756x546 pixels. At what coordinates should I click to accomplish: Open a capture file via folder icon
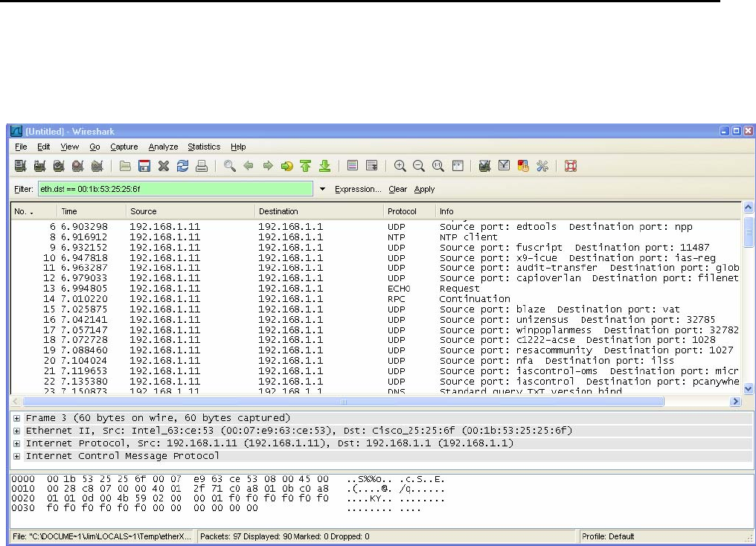pyautogui.click(x=125, y=167)
